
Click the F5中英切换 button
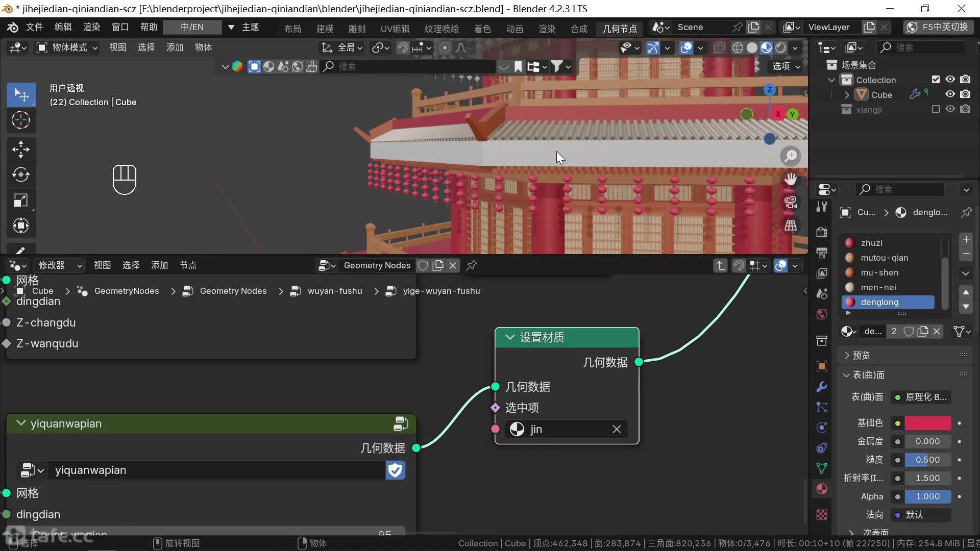click(939, 27)
